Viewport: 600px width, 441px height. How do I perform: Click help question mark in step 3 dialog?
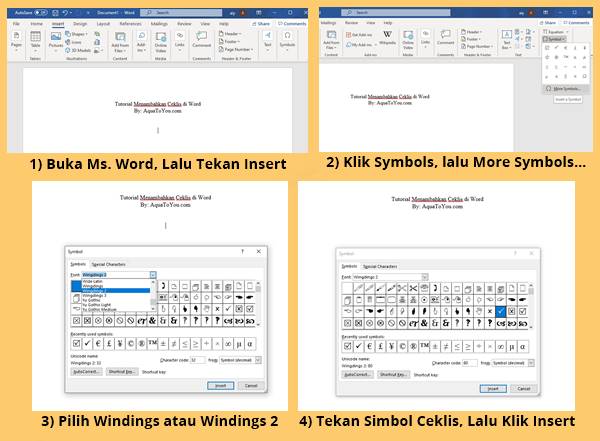[x=242, y=252]
